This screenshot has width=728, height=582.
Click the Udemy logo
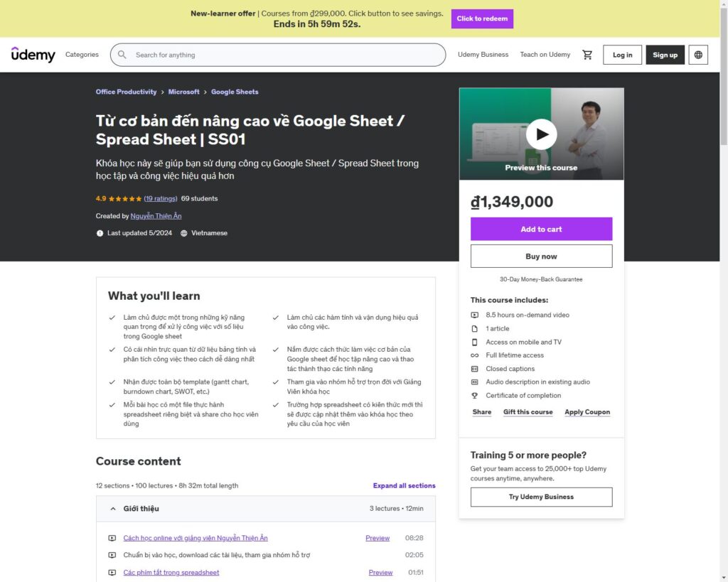point(33,55)
